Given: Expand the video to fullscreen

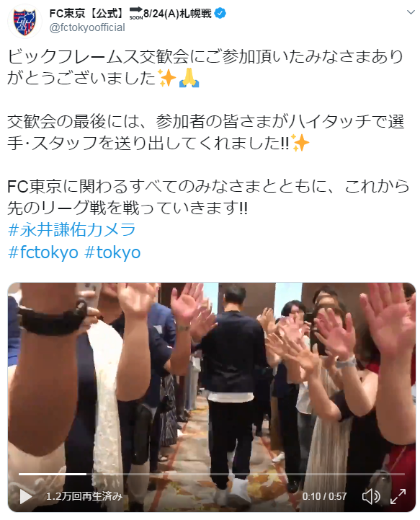Looking at the screenshot, I should (398, 496).
